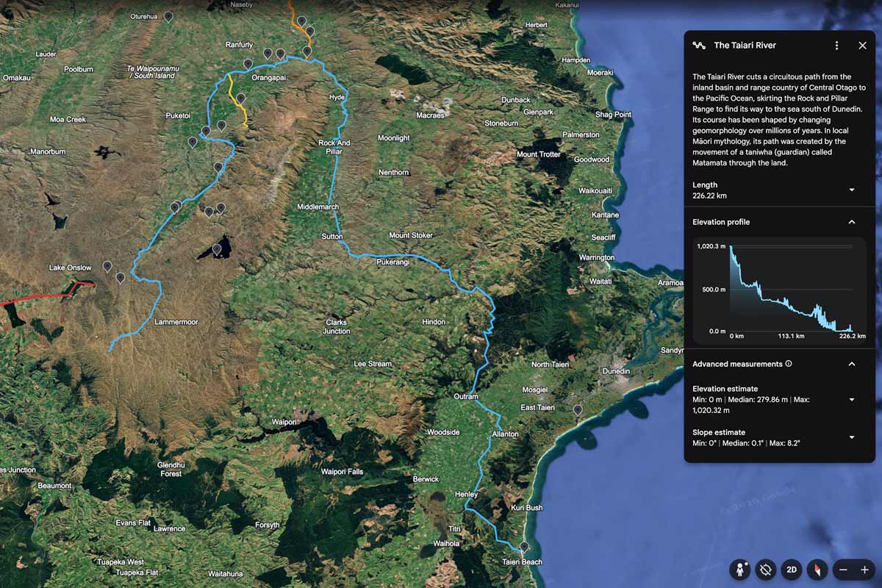Screen dimensions: 882x588
Task: Select the pin where orange path meets river
Action: 306,51
